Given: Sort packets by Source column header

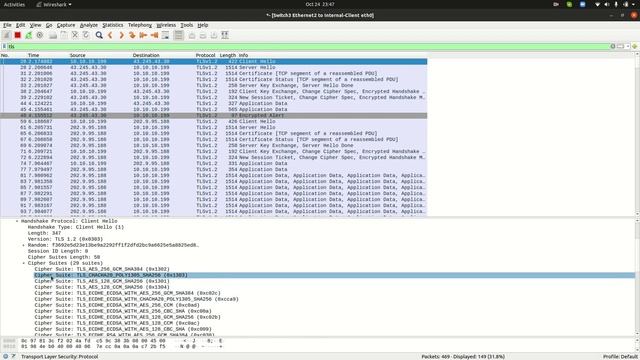Looking at the screenshot, I should [x=78, y=55].
